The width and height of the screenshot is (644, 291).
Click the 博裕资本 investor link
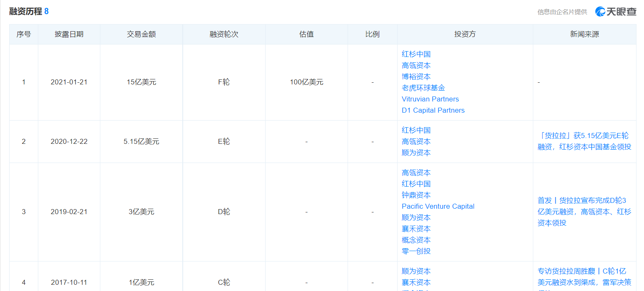(416, 76)
